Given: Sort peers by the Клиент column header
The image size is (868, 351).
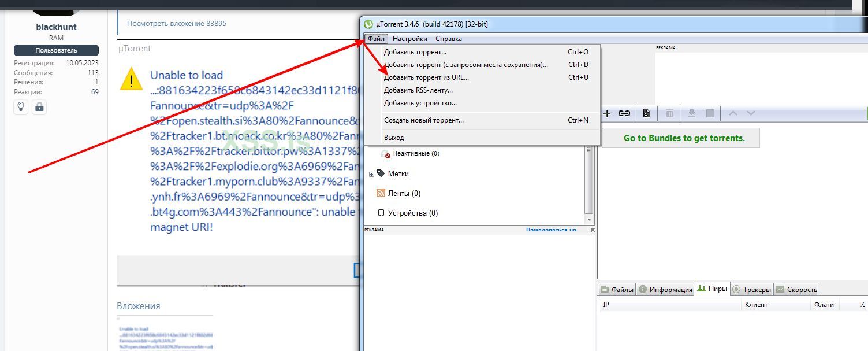Looking at the screenshot, I should pyautogui.click(x=776, y=304).
